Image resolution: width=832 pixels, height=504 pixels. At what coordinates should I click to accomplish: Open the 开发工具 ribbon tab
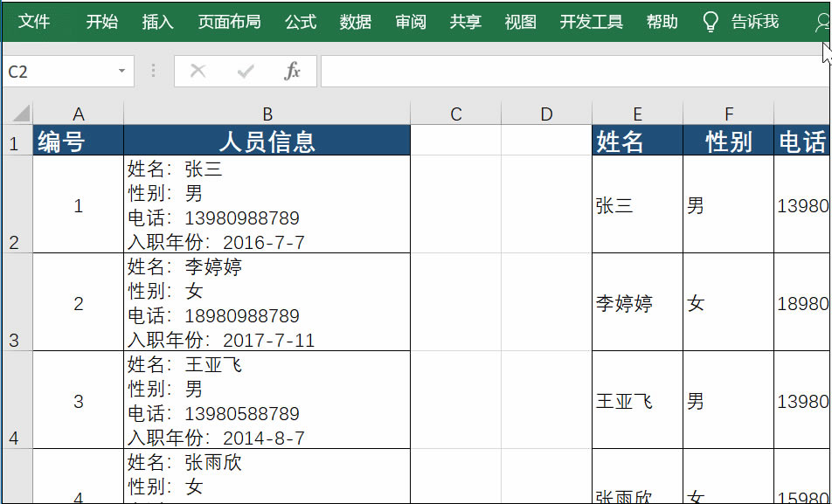pos(590,24)
